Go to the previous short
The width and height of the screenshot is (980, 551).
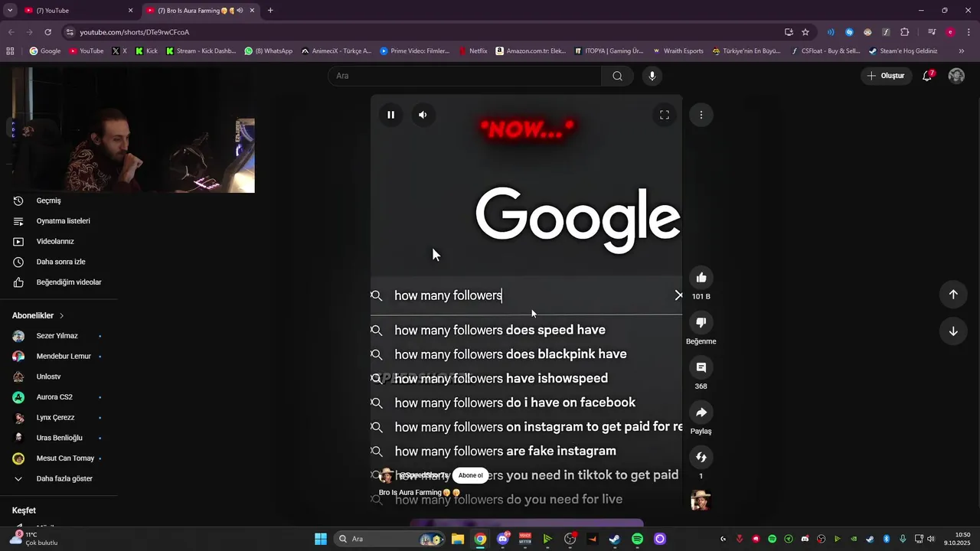953,295
